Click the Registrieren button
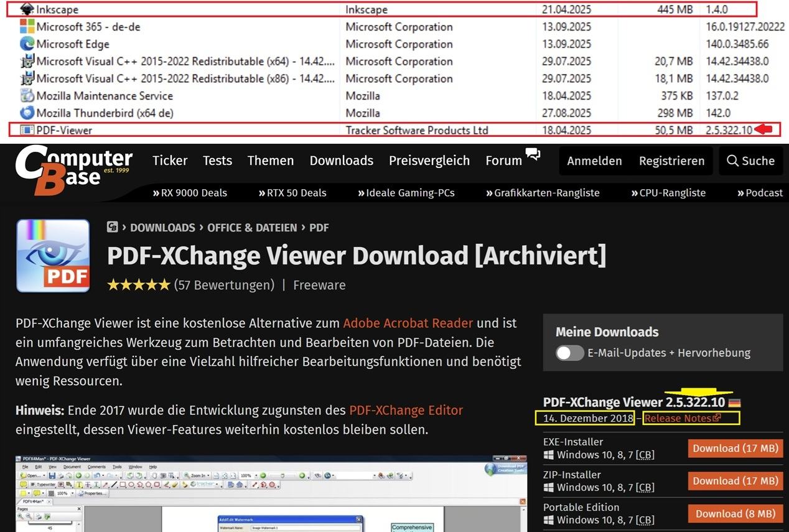This screenshot has height=532, width=789. click(x=672, y=161)
